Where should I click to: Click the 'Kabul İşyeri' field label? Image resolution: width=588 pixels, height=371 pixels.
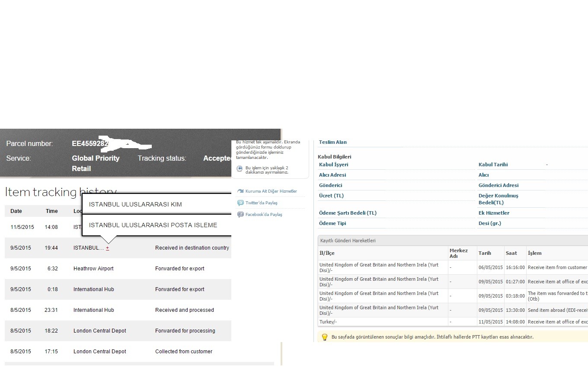tap(333, 165)
